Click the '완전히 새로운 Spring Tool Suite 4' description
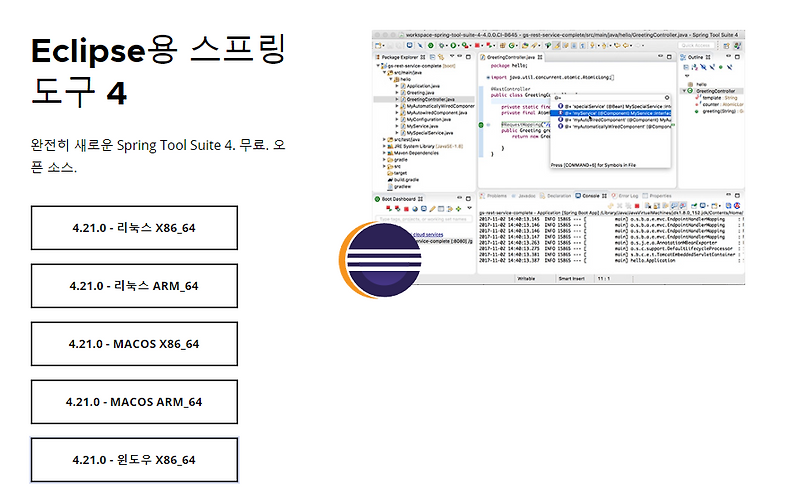The height and width of the screenshot is (503, 800). pyautogui.click(x=158, y=156)
